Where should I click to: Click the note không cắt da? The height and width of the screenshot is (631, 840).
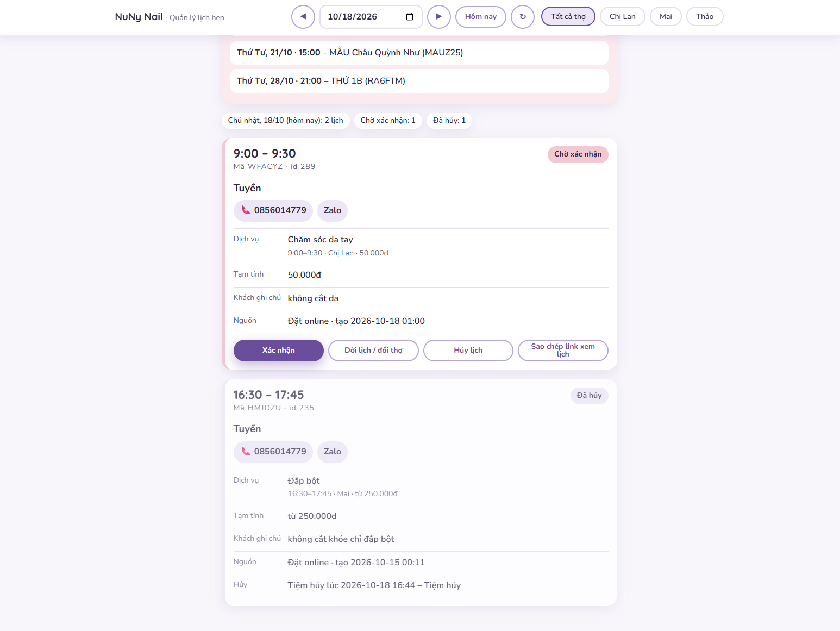pyautogui.click(x=313, y=298)
